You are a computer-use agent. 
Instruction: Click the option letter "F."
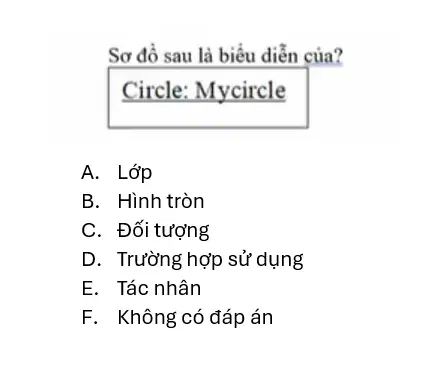(90, 317)
